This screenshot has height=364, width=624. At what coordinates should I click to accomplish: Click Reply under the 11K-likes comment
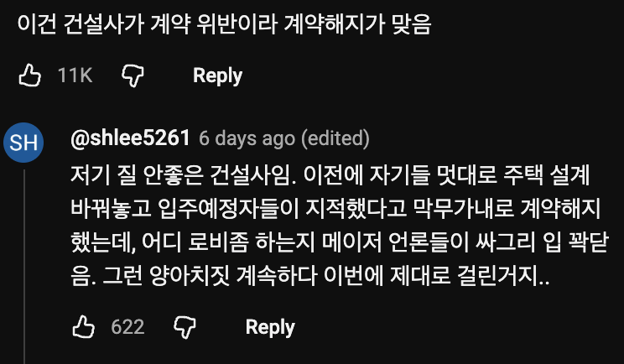(x=218, y=75)
